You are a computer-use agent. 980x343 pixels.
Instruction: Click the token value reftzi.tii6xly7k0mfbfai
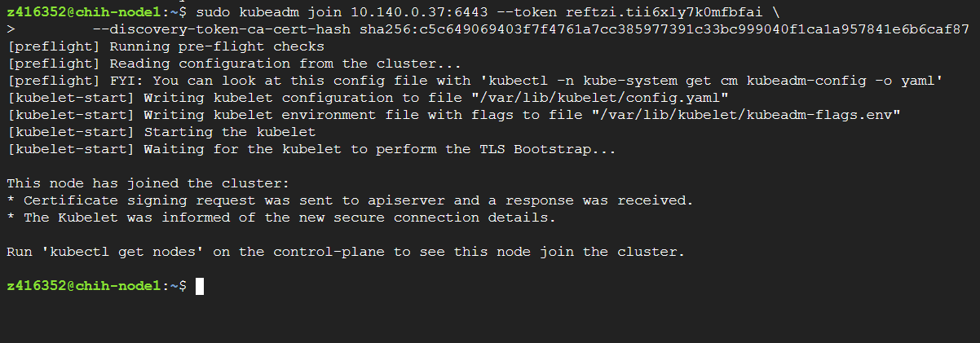coord(660,13)
